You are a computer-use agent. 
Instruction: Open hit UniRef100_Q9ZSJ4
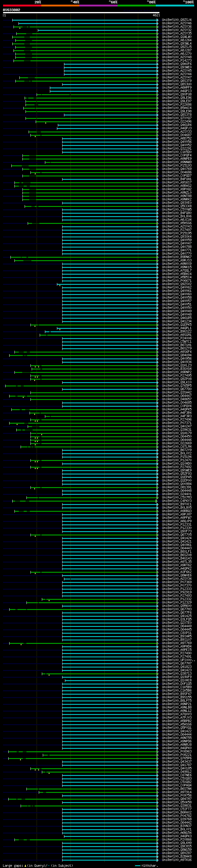177,20
